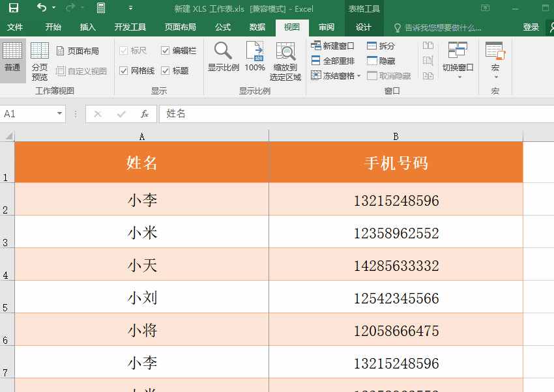Select cell B3 containing 12358962552

point(395,232)
